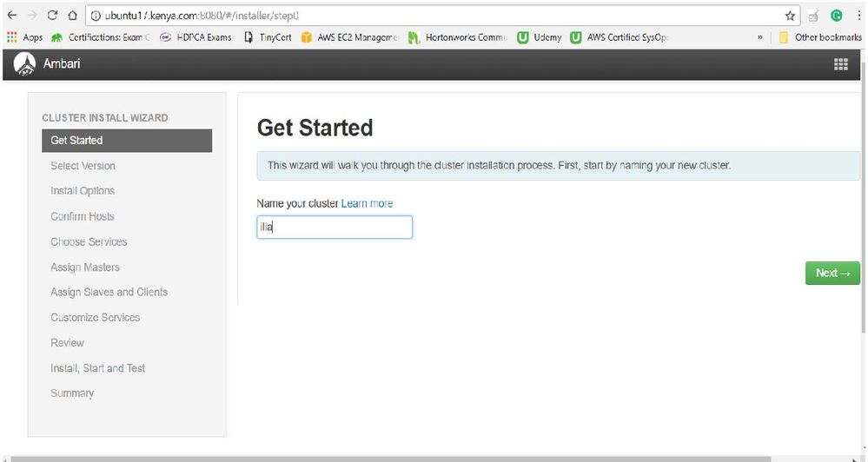
Task: Open Hortonworks Community bookmark
Action: point(458,37)
